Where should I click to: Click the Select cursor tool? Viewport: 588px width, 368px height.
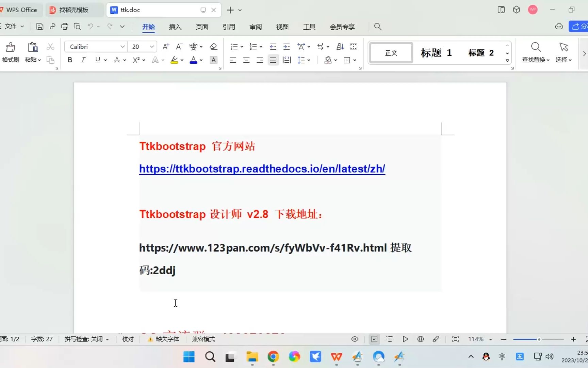click(x=563, y=52)
